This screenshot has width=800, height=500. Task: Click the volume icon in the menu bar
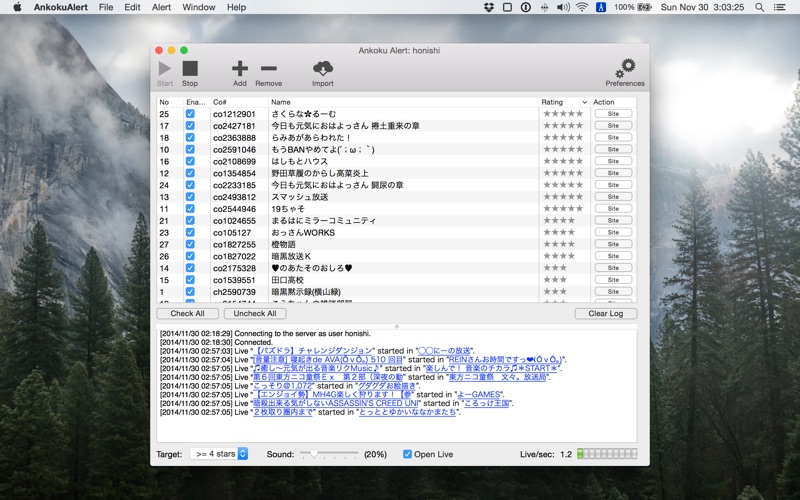(563, 7)
